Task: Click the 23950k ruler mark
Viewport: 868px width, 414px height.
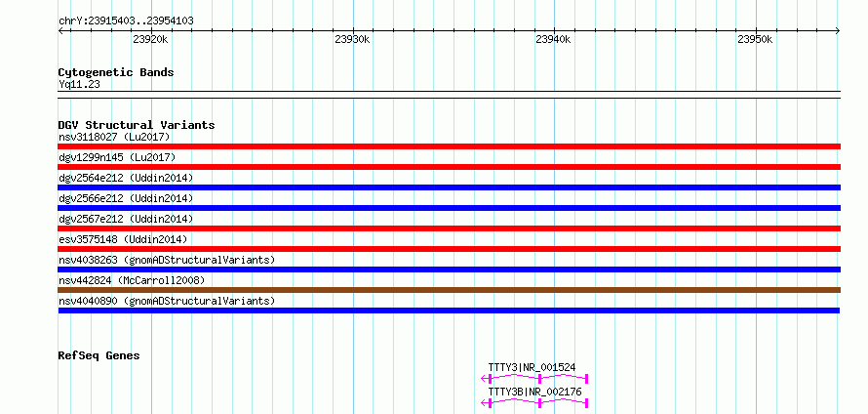Action: [x=755, y=39]
